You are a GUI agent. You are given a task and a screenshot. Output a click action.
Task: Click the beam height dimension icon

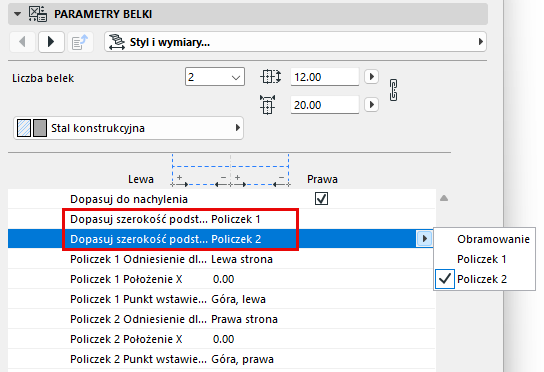270,77
